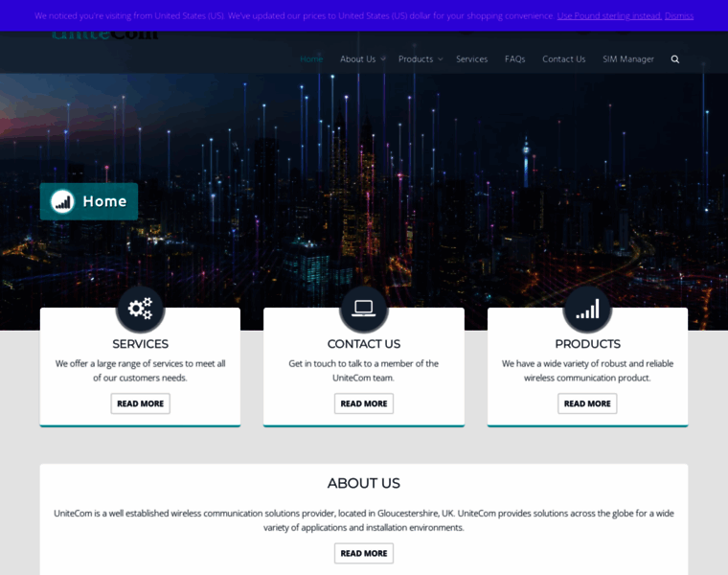Expand the About Us dropdown menu
The width and height of the screenshot is (728, 575).
[362, 59]
